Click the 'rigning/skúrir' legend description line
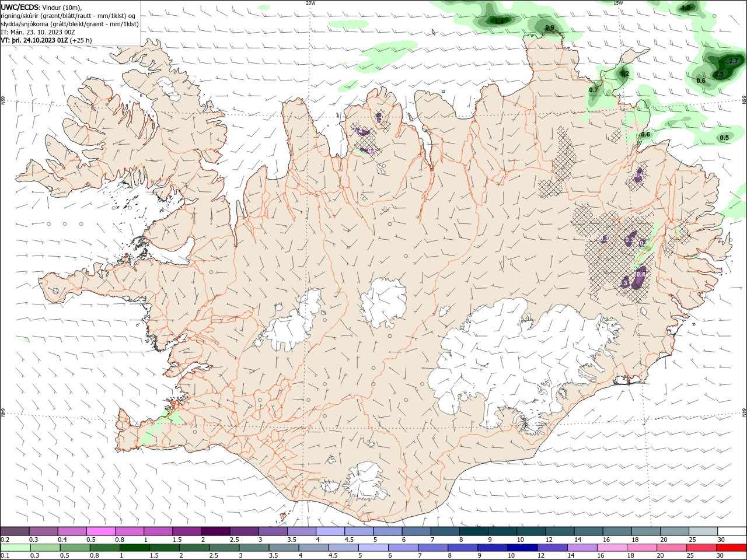This screenshot has height=560, width=747. pos(68,16)
